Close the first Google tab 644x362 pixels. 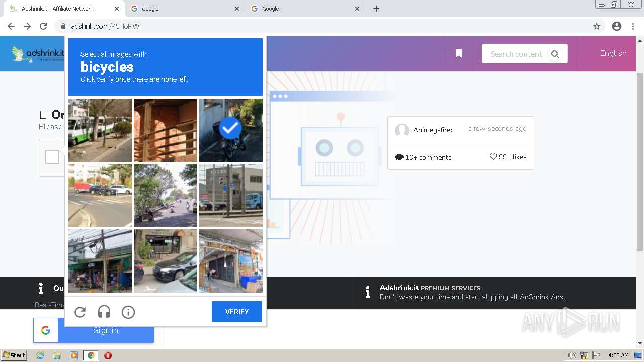pos(237,9)
